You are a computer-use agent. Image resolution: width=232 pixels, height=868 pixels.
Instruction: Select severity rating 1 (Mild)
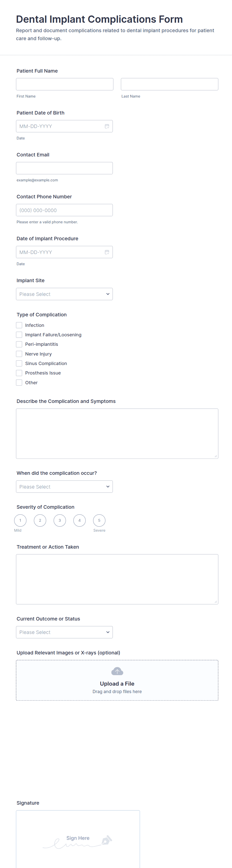tap(20, 520)
